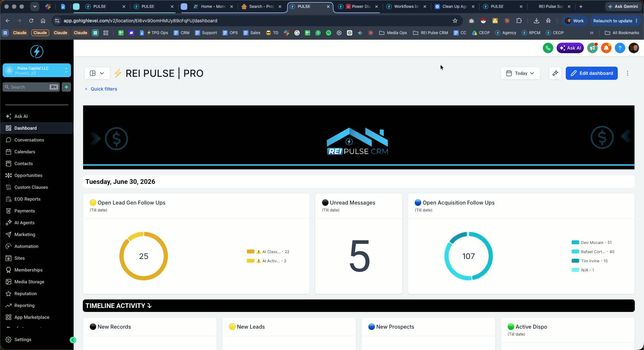The image size is (644, 350).
Task: Toggle the Tim Irvine legend entry
Action: click(589, 261)
